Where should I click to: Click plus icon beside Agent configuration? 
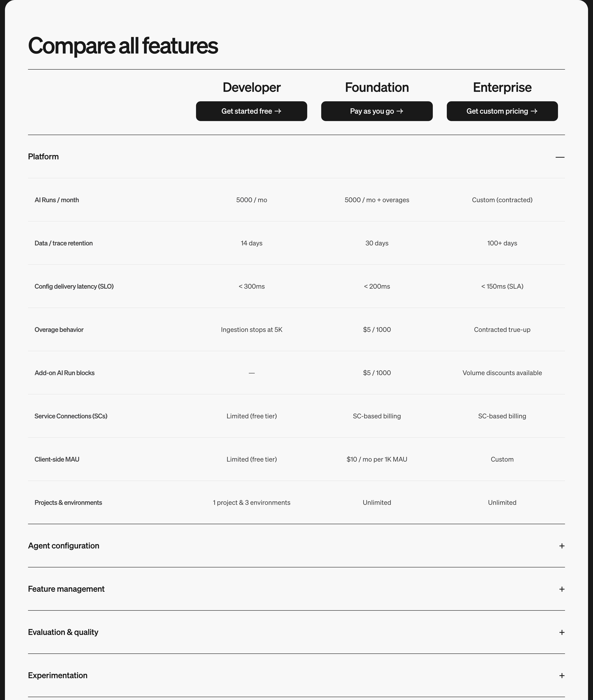pos(561,546)
